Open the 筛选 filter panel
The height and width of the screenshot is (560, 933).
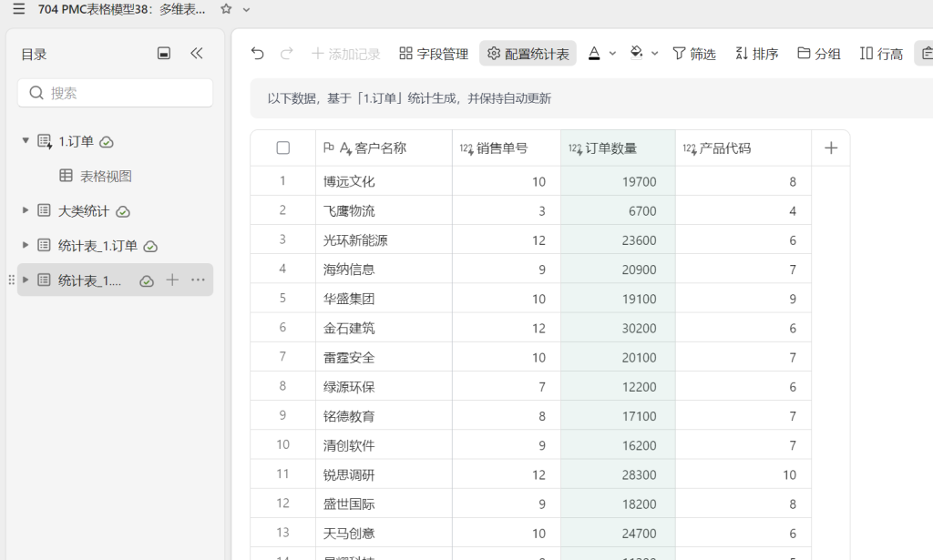[693, 54]
